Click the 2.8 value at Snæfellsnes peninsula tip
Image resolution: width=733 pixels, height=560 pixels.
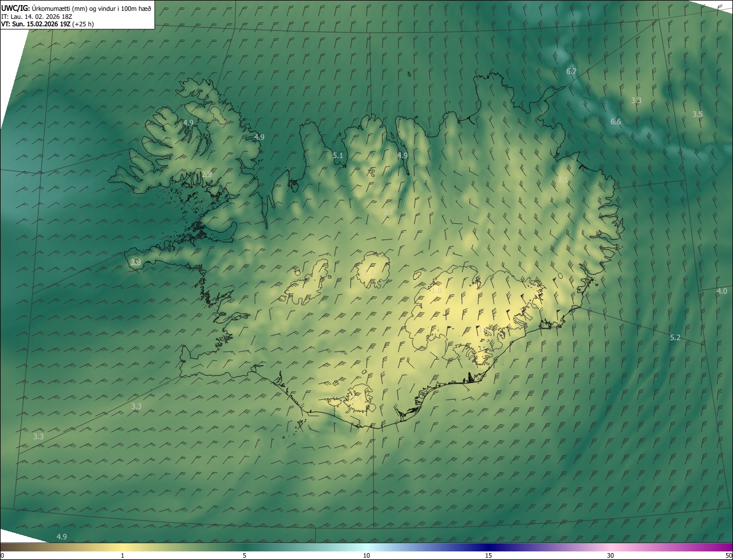click(136, 262)
